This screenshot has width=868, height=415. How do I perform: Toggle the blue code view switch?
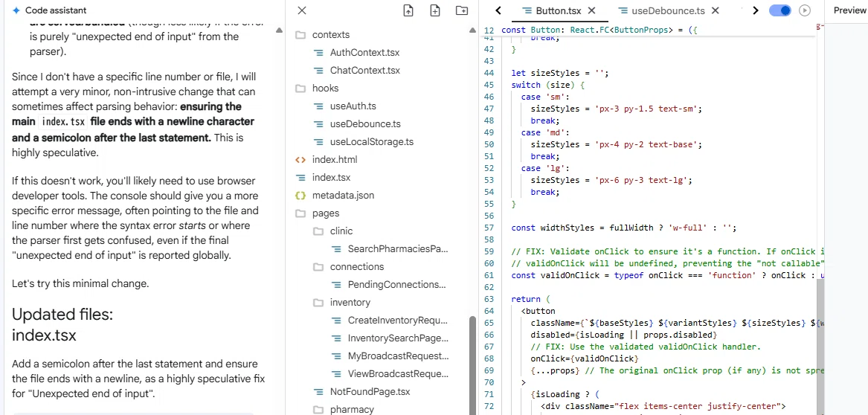780,10
